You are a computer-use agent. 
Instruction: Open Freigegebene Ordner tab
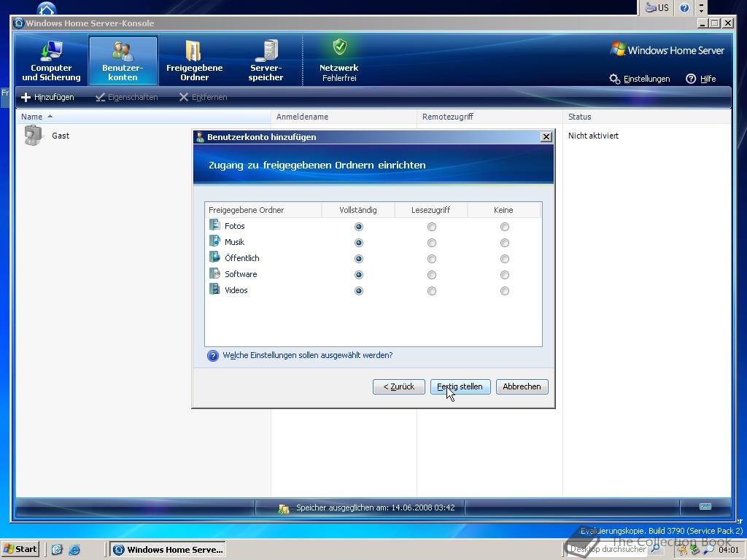coord(194,61)
